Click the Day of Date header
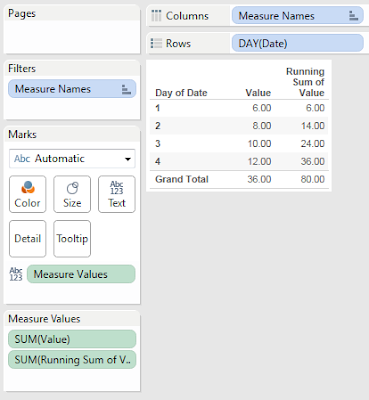Viewport: 369px width, 400px height. click(181, 93)
